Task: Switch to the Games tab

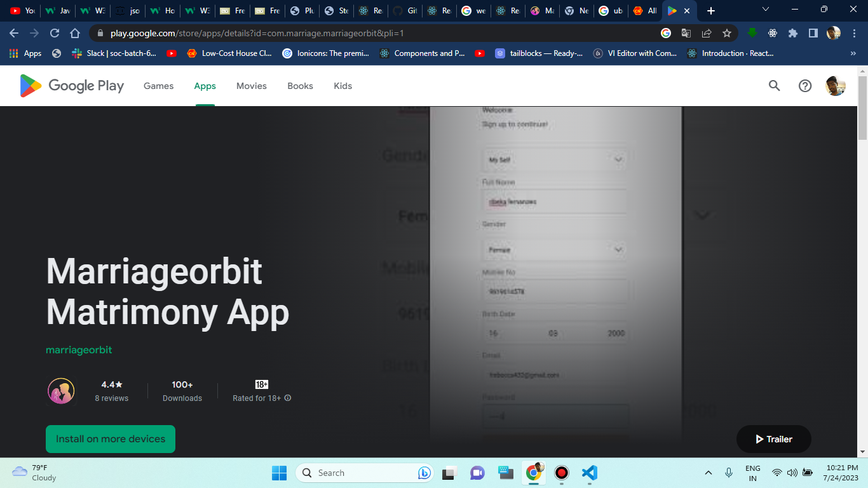Action: tap(158, 86)
